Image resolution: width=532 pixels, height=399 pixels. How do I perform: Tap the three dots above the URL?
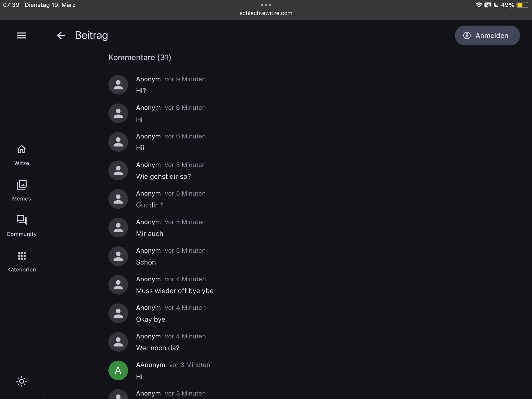pos(266,5)
